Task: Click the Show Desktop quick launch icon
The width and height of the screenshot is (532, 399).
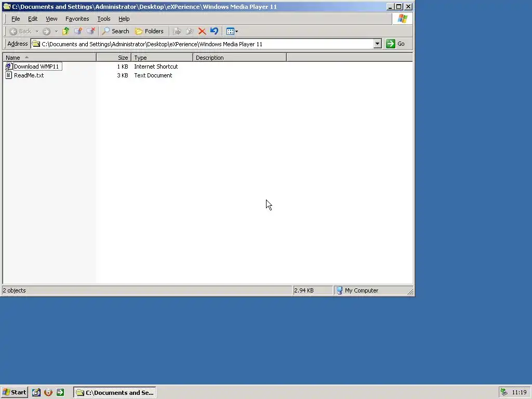Action: [x=36, y=393]
